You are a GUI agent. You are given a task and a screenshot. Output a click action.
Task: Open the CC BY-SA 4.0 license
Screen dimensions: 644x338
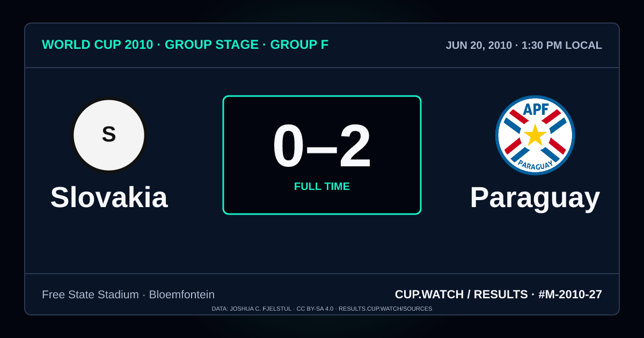tap(315, 308)
